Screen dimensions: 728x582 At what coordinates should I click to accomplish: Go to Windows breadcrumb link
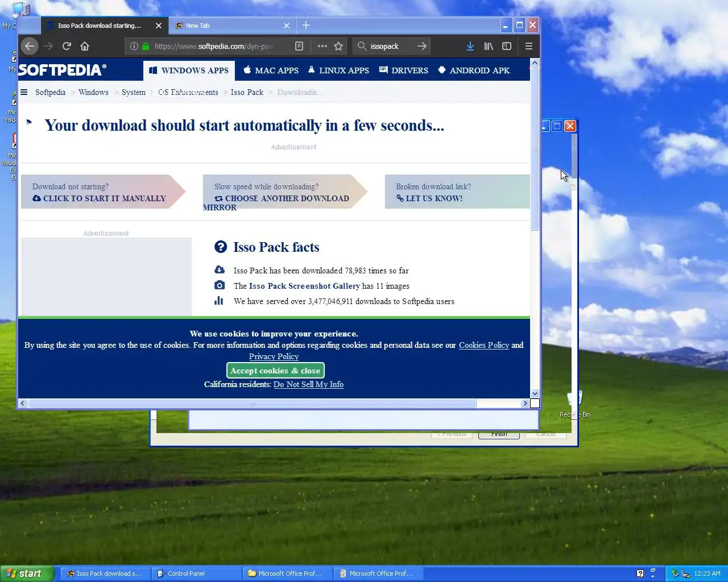pos(93,92)
